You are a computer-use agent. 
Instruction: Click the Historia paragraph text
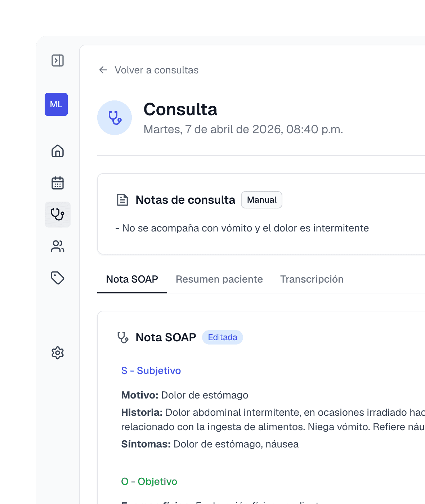click(x=273, y=420)
